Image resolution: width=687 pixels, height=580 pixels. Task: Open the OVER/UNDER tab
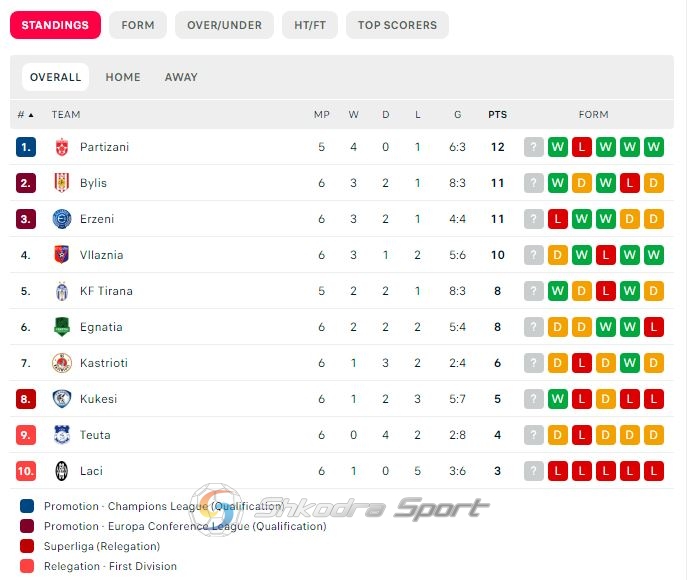click(x=224, y=25)
